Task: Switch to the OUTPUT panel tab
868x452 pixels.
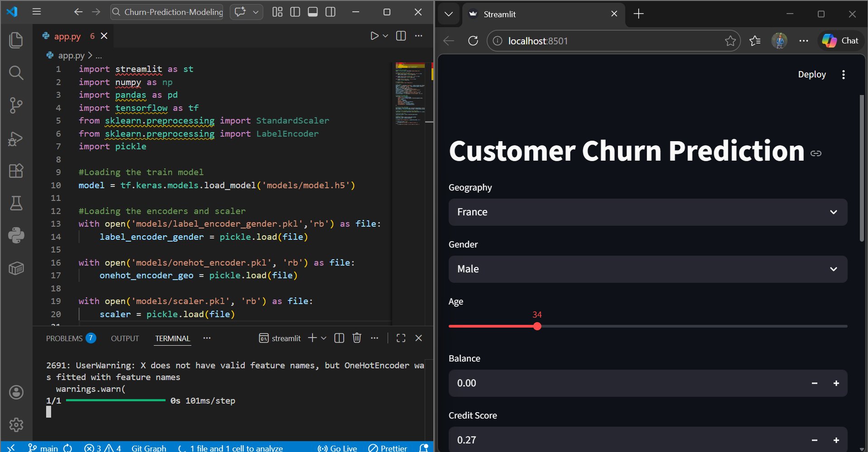Action: point(125,338)
